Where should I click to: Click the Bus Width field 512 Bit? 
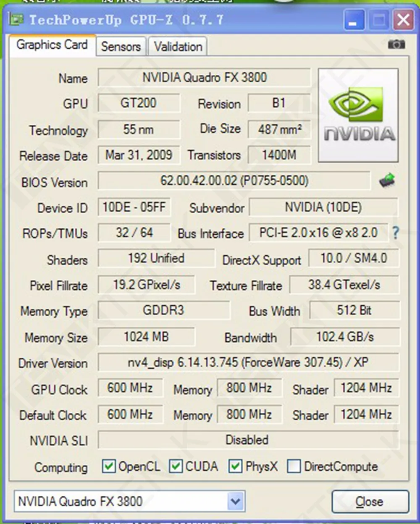point(354,311)
